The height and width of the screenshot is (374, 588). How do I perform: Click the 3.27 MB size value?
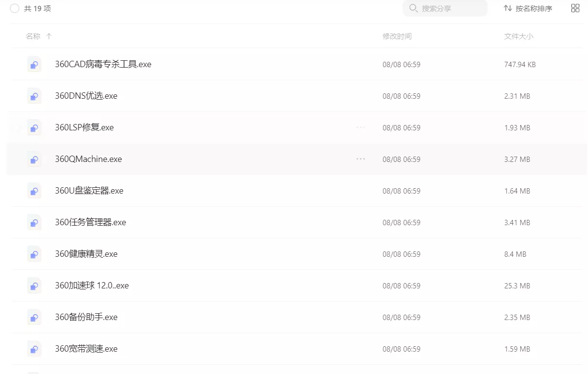[517, 159]
